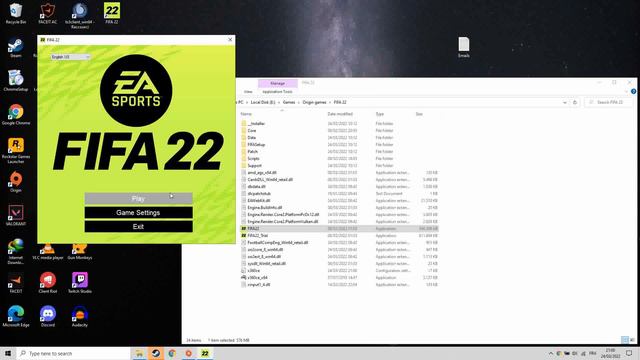Open Origin from the taskbar

(189, 353)
